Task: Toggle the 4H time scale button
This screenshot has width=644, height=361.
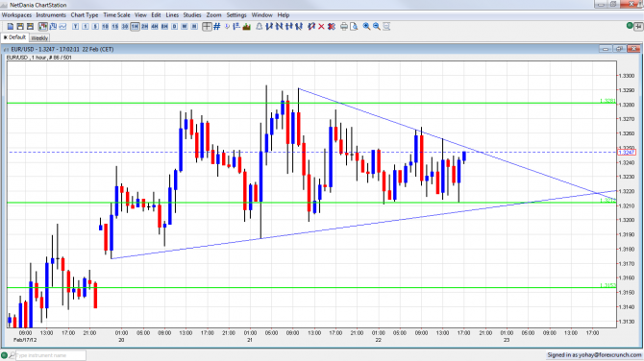Action: coord(155,27)
